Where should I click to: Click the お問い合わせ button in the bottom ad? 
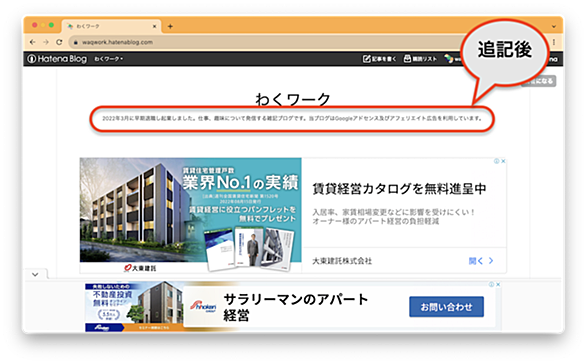click(446, 307)
